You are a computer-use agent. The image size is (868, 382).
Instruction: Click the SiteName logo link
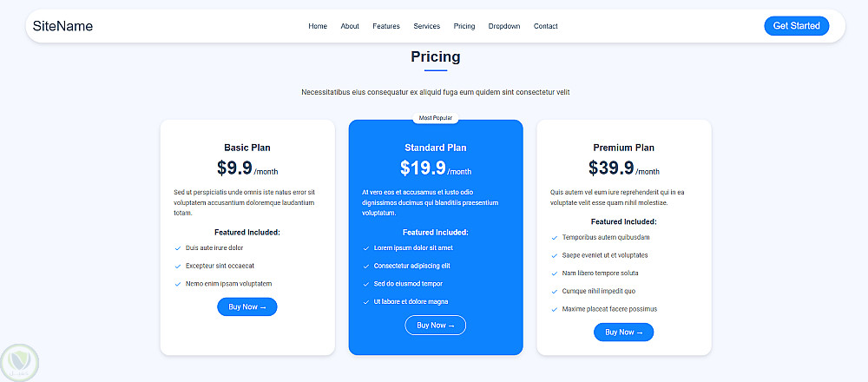(x=62, y=26)
